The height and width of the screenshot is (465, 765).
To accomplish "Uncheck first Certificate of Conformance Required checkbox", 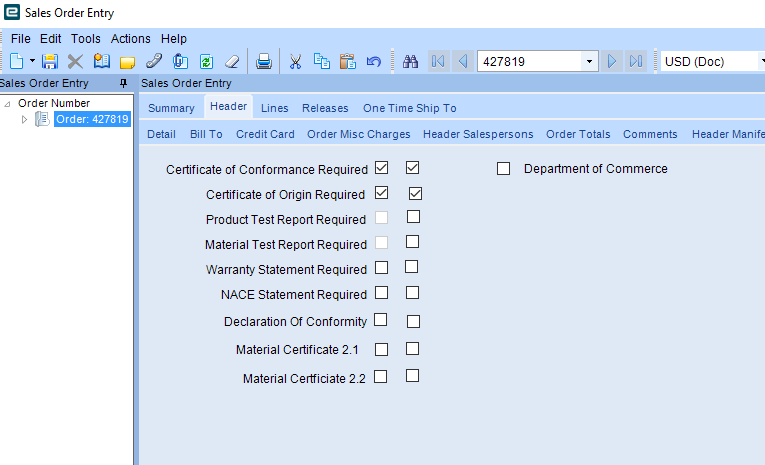I will [x=381, y=168].
